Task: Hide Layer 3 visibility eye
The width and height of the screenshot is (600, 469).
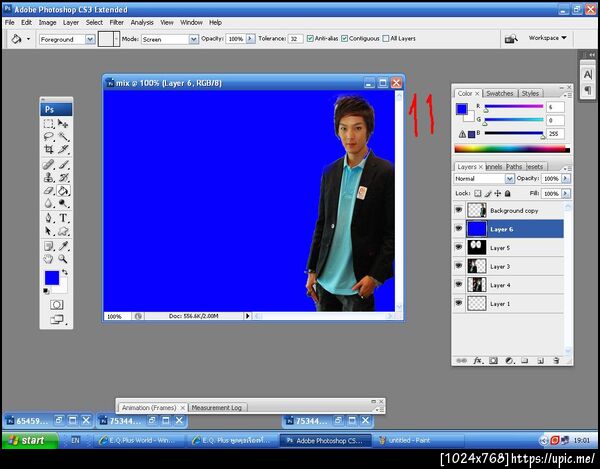Action: 458,266
